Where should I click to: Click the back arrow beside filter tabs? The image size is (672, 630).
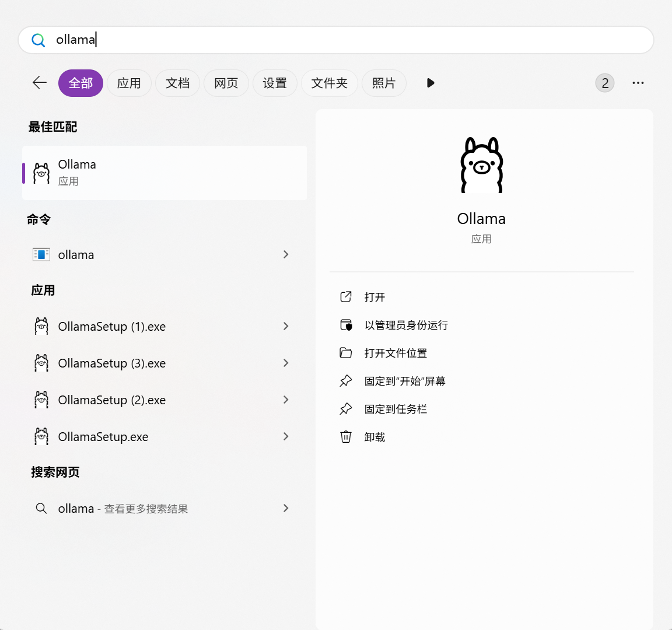click(x=38, y=83)
